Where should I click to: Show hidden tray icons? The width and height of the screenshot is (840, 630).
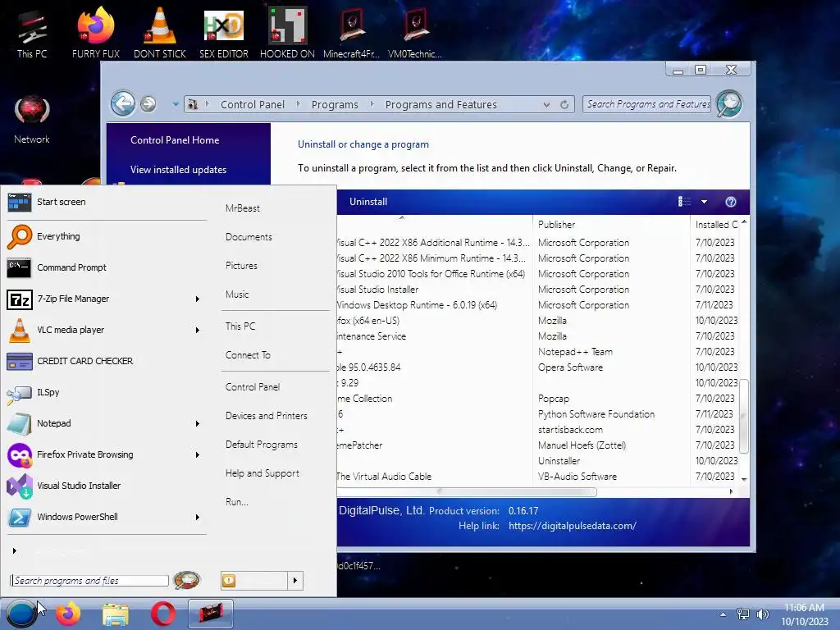(724, 614)
